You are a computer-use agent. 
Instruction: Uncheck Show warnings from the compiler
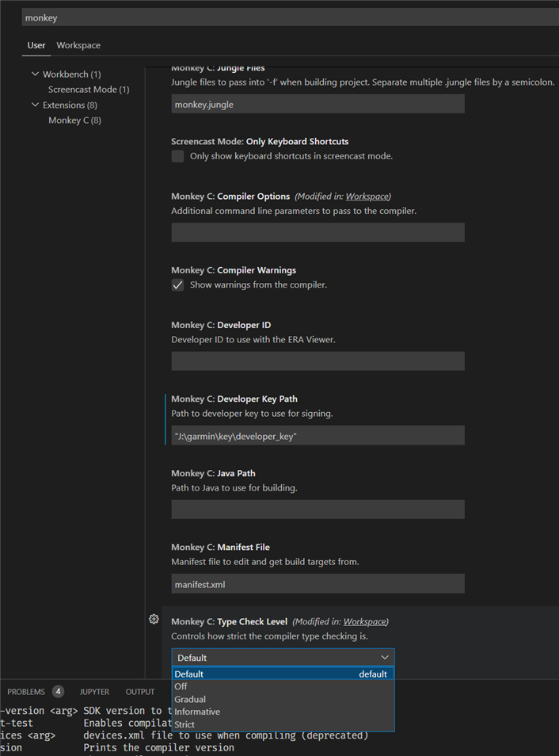click(x=178, y=285)
